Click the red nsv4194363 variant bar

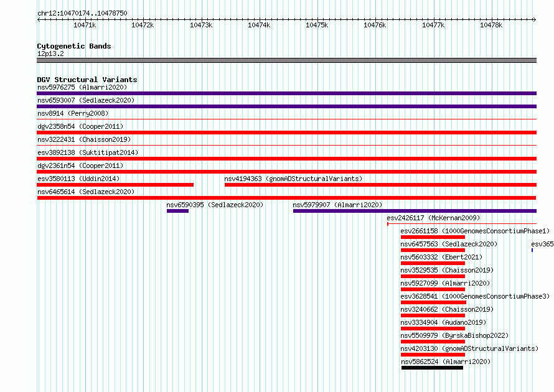[x=380, y=185]
